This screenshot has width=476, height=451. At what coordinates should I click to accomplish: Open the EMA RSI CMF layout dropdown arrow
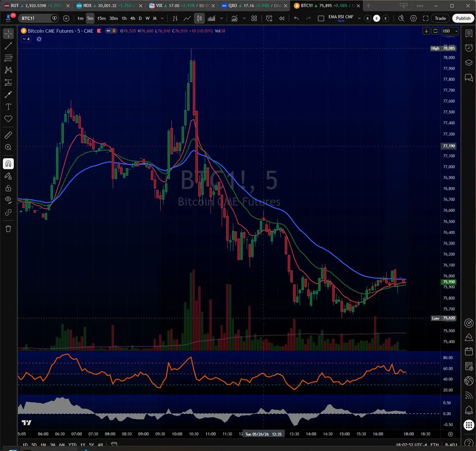(x=359, y=18)
